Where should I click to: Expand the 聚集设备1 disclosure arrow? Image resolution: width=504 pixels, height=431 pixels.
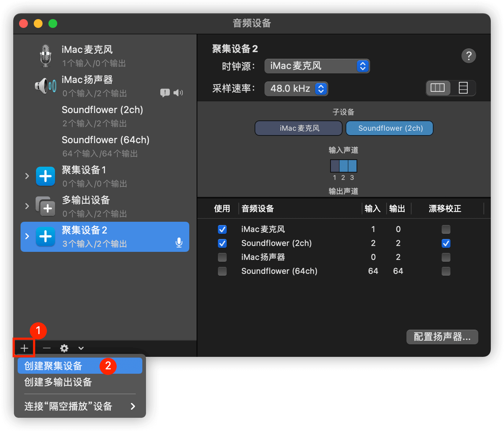coord(27,176)
